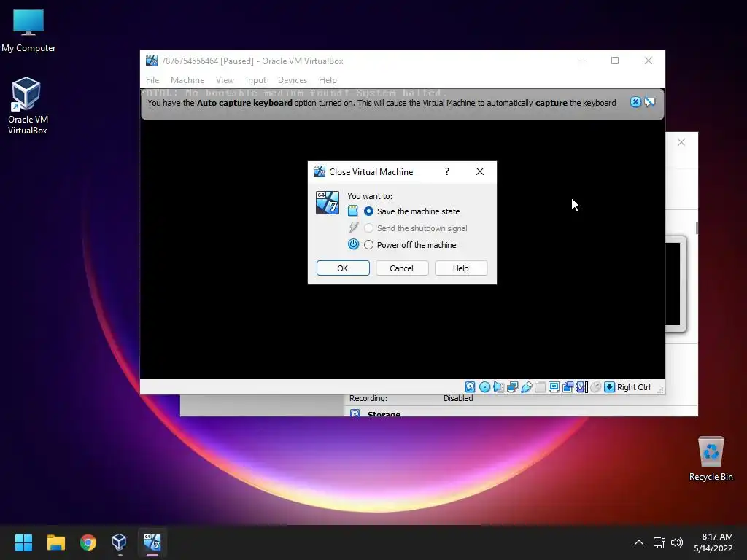This screenshot has height=560, width=747.
Task: Click the hard disk activity status icon
Action: click(471, 387)
